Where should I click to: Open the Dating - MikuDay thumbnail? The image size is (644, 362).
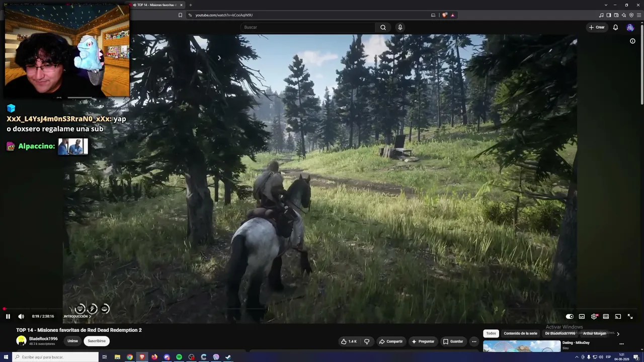point(522,346)
